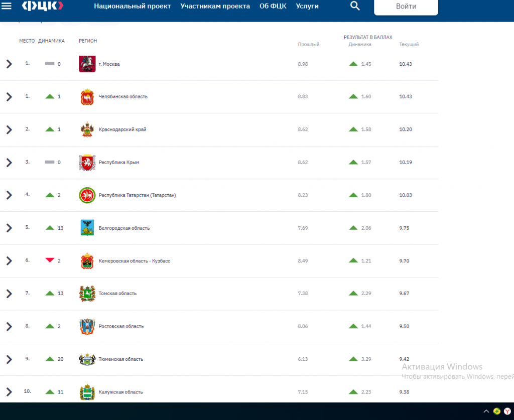Click РЕЗУЛЬТАТ В БАЛЛАХ header
The height and width of the screenshot is (420, 514).
coord(368,37)
